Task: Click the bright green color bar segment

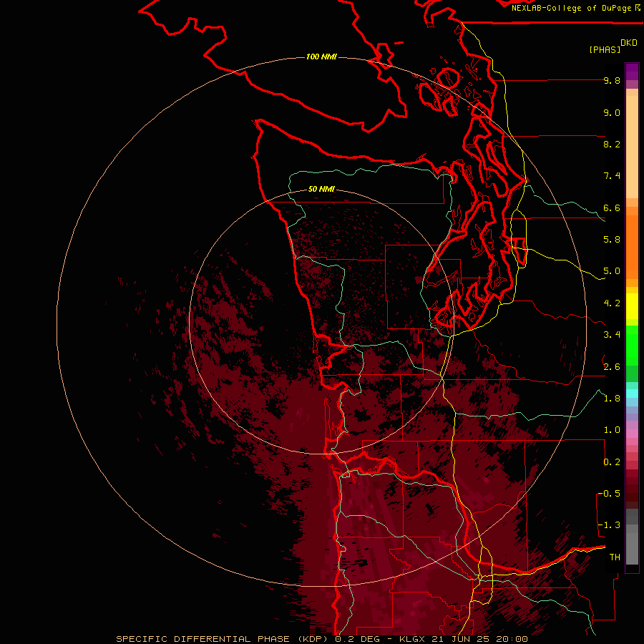Action: pos(632,346)
